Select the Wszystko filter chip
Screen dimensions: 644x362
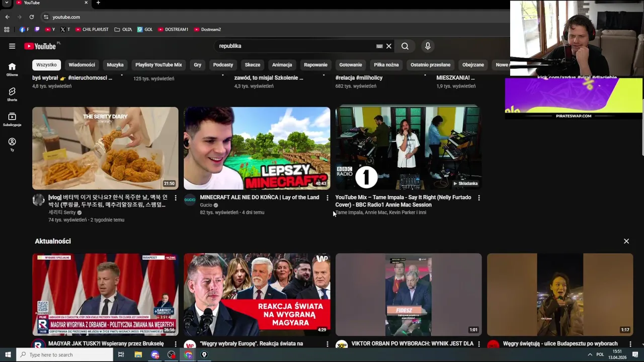(47, 65)
